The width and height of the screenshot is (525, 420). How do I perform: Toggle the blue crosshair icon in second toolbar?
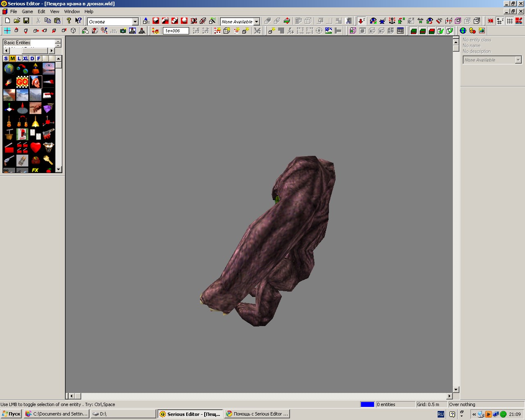click(x=7, y=30)
